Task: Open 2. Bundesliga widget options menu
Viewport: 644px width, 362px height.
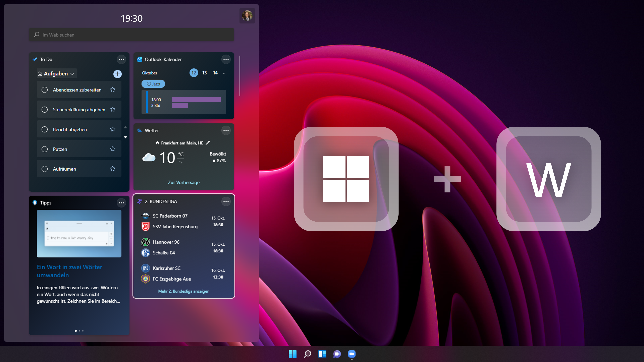Action: pos(226,202)
